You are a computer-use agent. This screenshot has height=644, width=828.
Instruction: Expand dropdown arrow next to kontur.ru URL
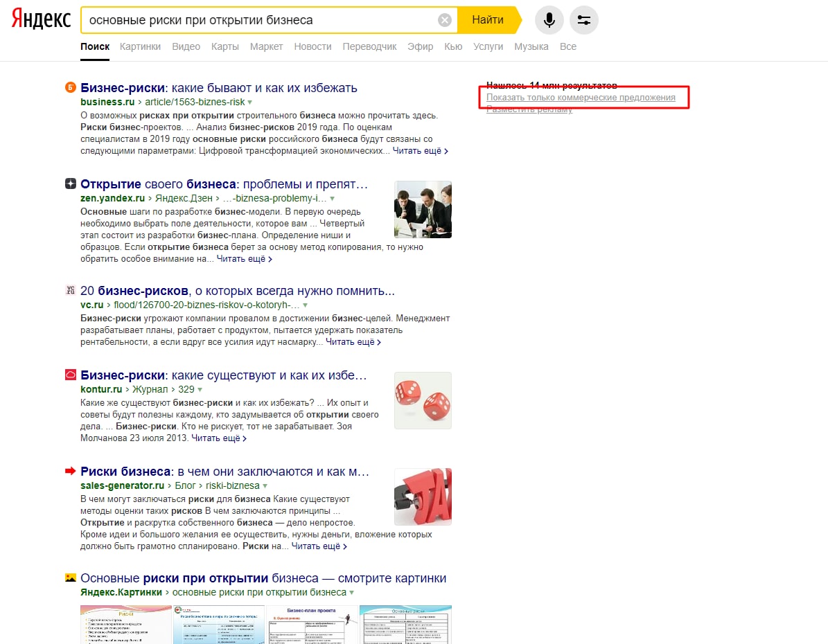200,390
